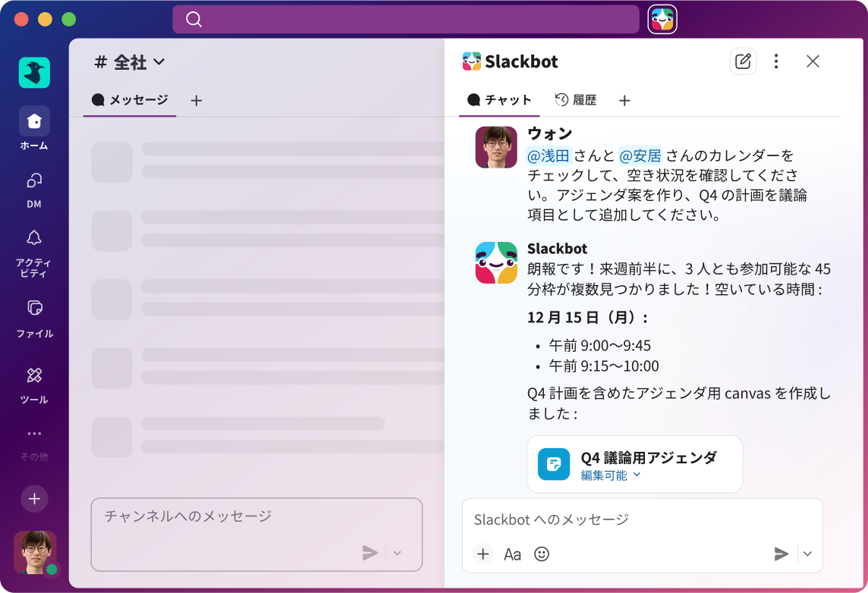The image size is (868, 593).
Task: Click the @安居 mention
Action: (x=640, y=155)
